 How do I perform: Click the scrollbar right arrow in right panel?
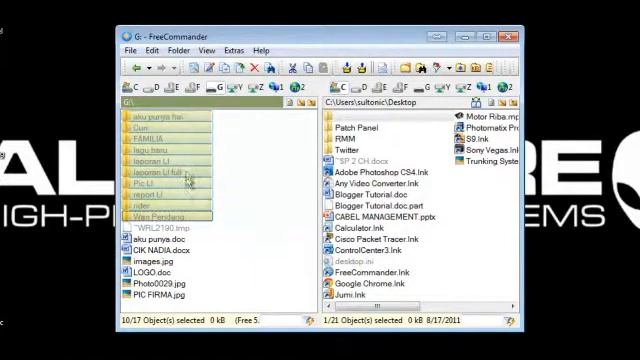[513, 306]
